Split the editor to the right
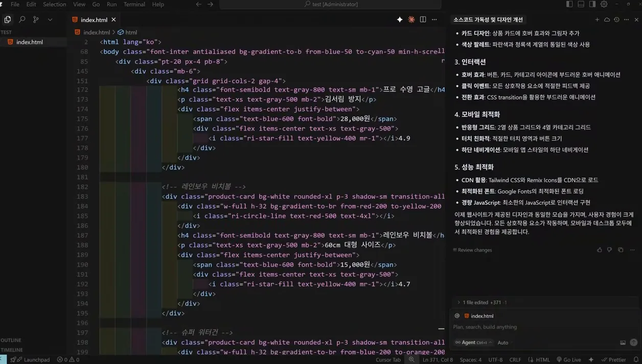Screen dimensions: 642x364 point(423,19)
